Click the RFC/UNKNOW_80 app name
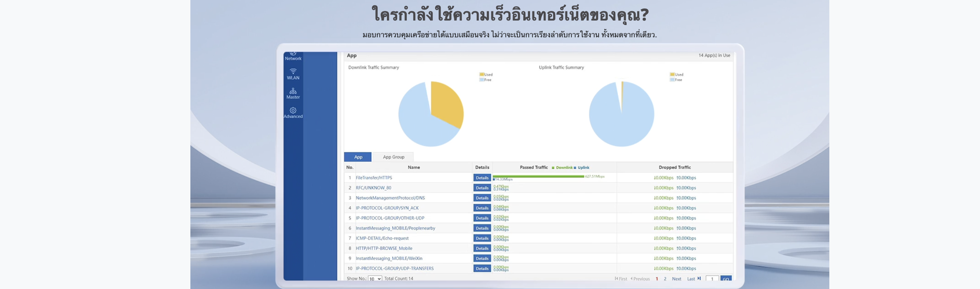Image resolution: width=980 pixels, height=289 pixels. coord(373,188)
